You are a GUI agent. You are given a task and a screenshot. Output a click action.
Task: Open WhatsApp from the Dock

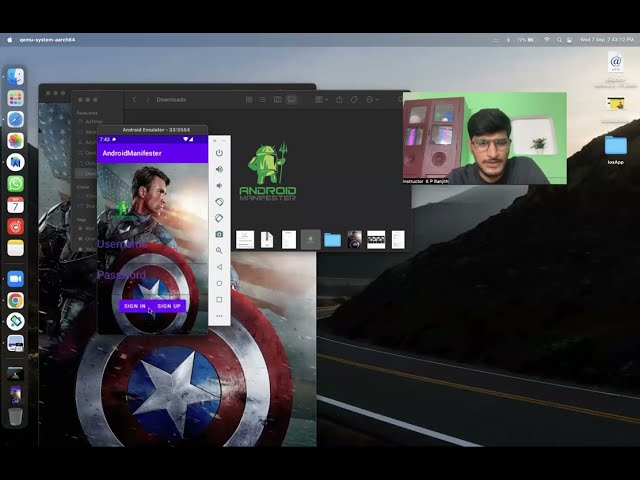pos(16,184)
